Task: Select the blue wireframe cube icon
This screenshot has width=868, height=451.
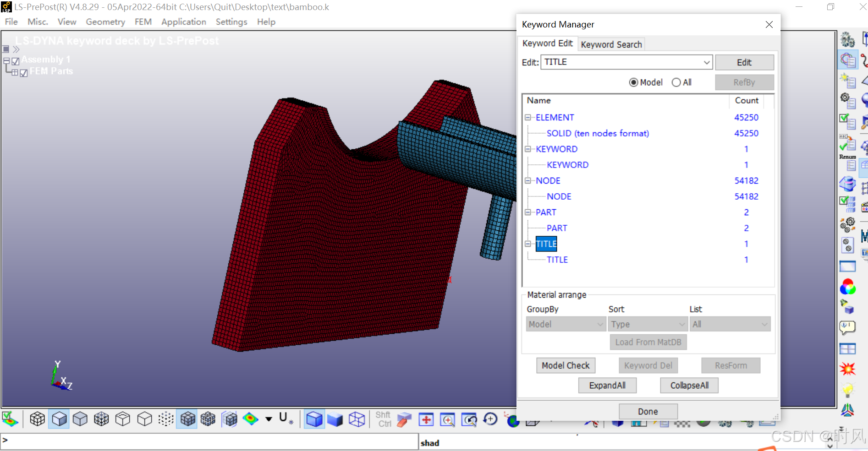Action: 357,419
